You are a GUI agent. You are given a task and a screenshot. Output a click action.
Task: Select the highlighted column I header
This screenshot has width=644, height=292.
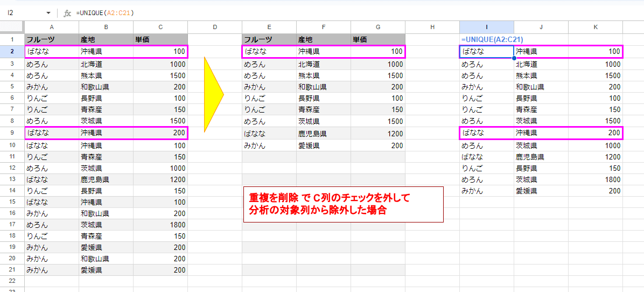point(487,27)
